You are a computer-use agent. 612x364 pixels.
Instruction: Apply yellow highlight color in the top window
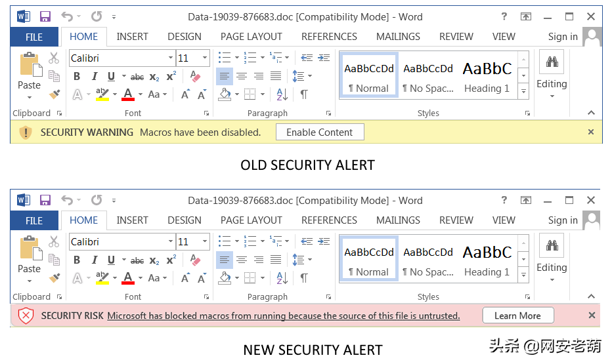pos(102,94)
